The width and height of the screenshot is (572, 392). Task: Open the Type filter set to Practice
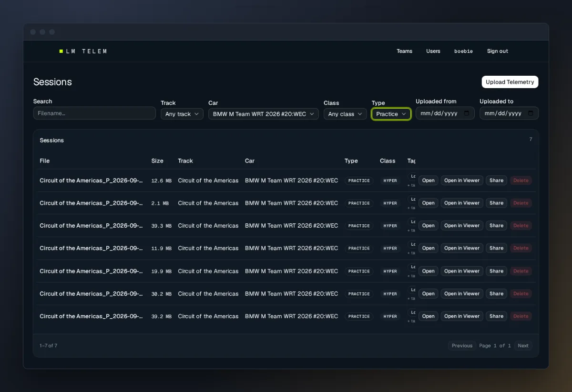pyautogui.click(x=391, y=114)
